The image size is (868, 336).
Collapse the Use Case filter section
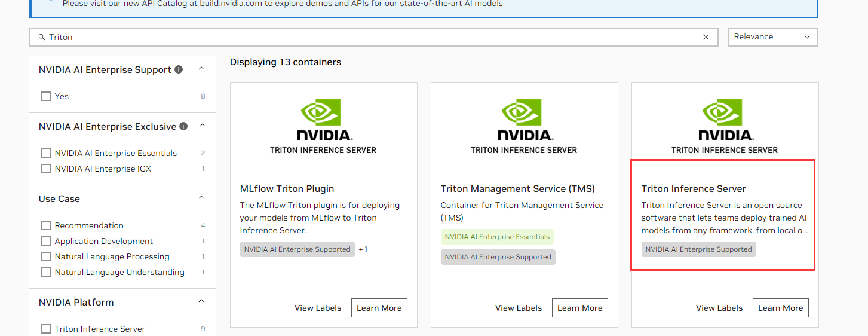(201, 198)
